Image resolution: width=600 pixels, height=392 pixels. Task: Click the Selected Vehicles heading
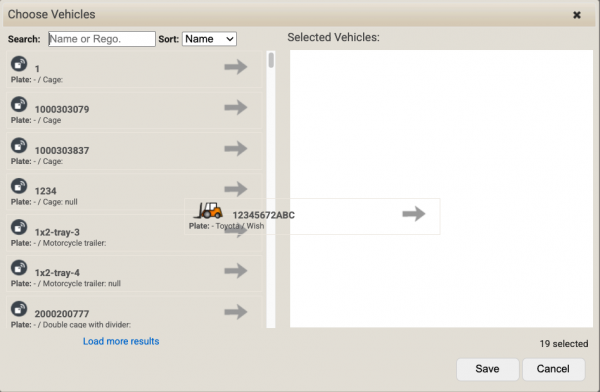pyautogui.click(x=333, y=38)
